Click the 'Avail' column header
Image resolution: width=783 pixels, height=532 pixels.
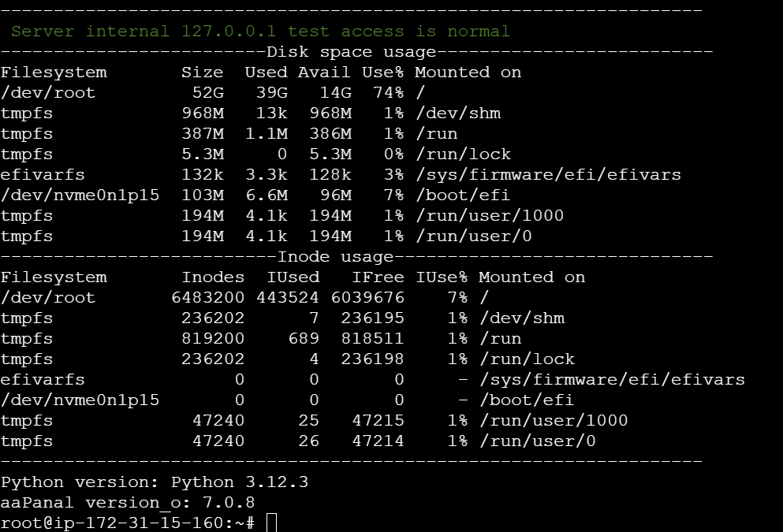(x=324, y=73)
